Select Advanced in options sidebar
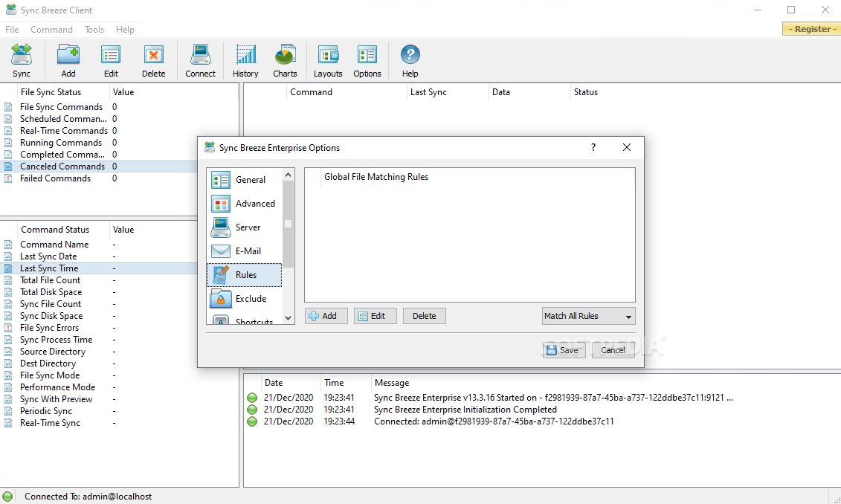Viewport: 841px width, 504px height. coord(245,204)
